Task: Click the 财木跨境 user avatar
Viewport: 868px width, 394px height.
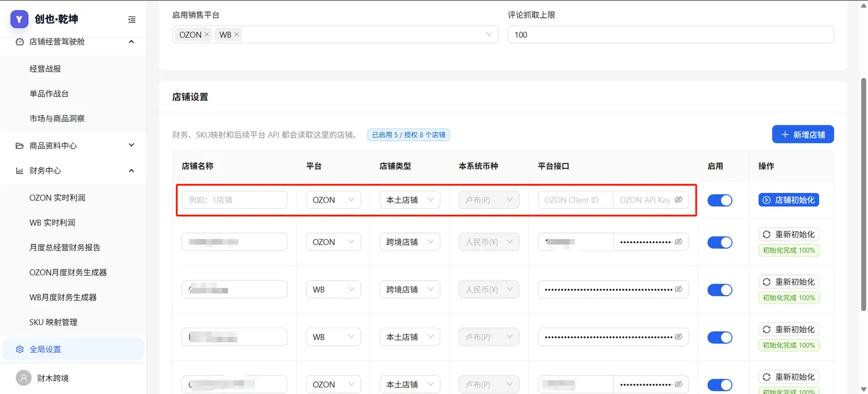Action: (23, 378)
